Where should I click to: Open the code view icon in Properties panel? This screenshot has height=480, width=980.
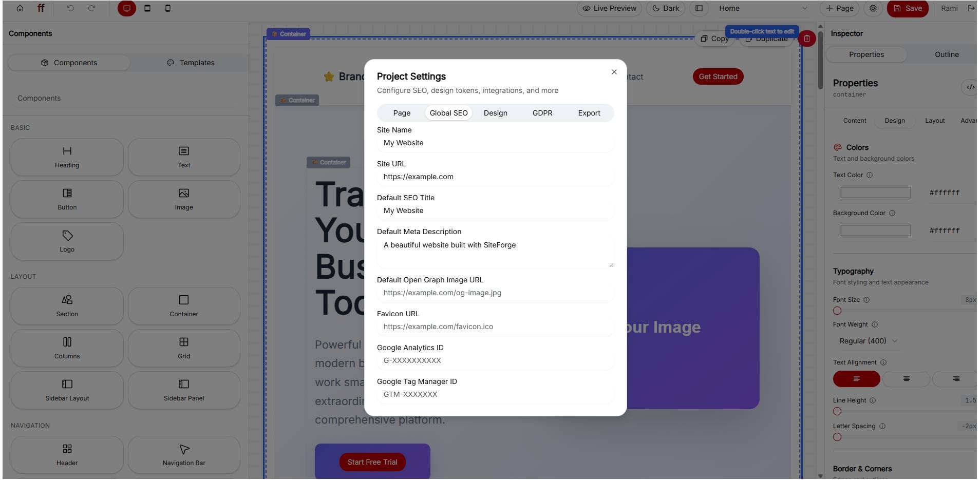(x=970, y=87)
